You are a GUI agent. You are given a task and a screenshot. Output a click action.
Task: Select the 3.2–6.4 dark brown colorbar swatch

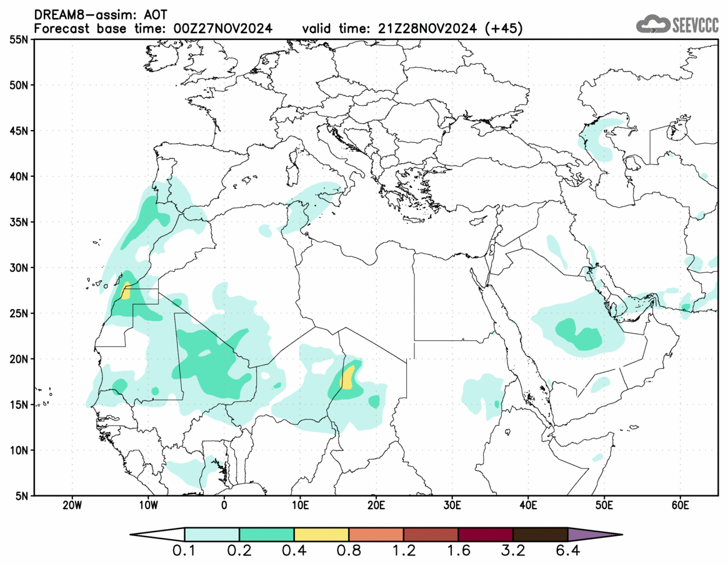coord(541,534)
